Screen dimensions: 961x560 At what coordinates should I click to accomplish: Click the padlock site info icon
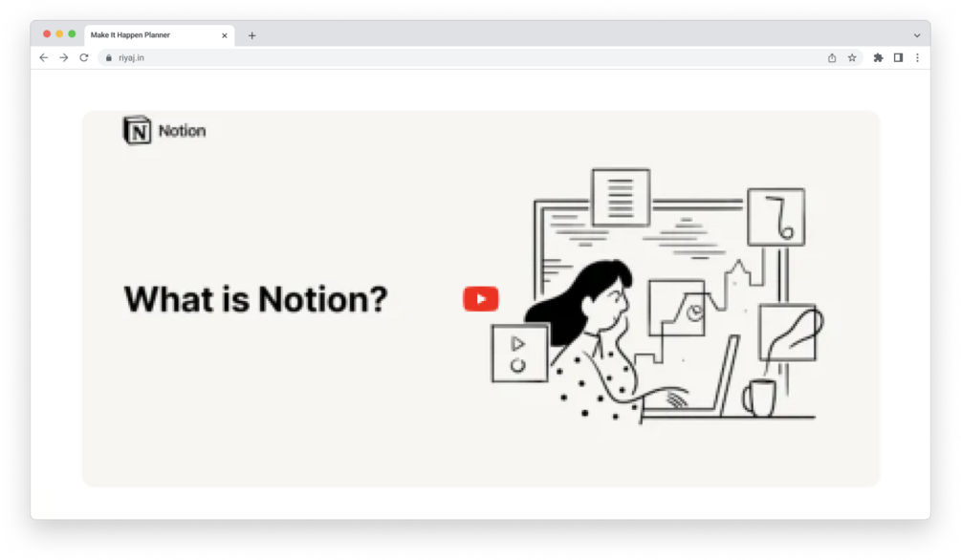(108, 57)
